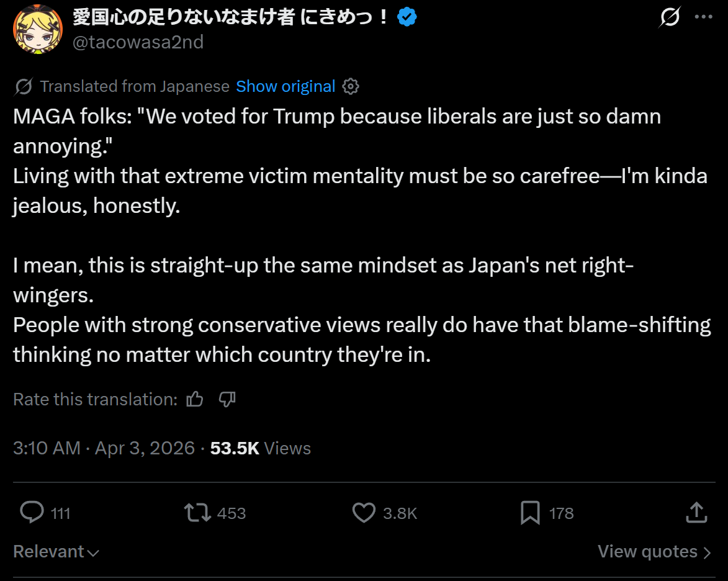The width and height of the screenshot is (728, 581).
Task: Click the reply speech bubble icon
Action: point(32,513)
